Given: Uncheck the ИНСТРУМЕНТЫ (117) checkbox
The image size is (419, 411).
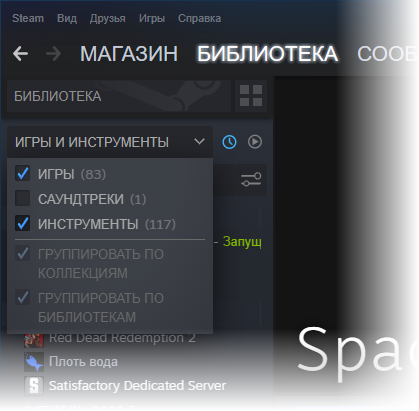Looking at the screenshot, I should pyautogui.click(x=23, y=223).
